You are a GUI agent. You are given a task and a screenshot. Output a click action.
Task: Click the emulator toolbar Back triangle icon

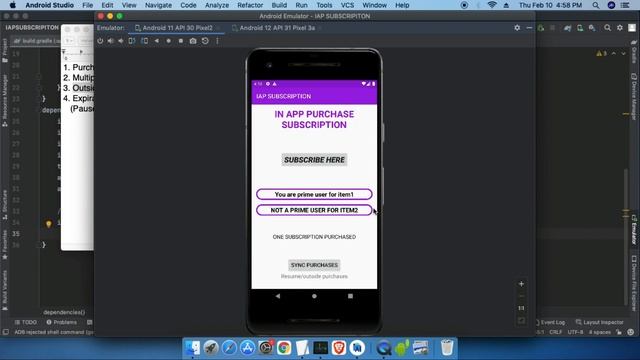tap(157, 41)
